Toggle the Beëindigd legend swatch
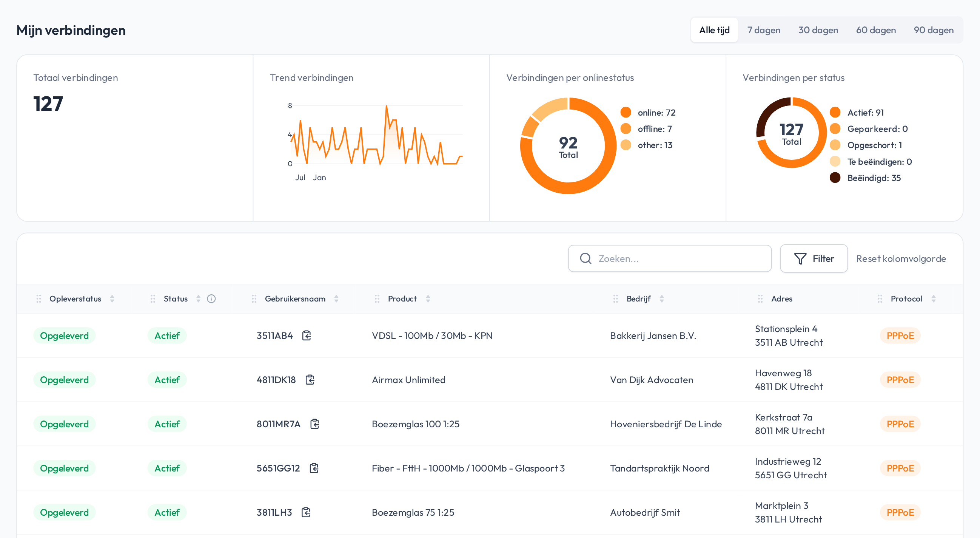980x538 pixels. (835, 178)
